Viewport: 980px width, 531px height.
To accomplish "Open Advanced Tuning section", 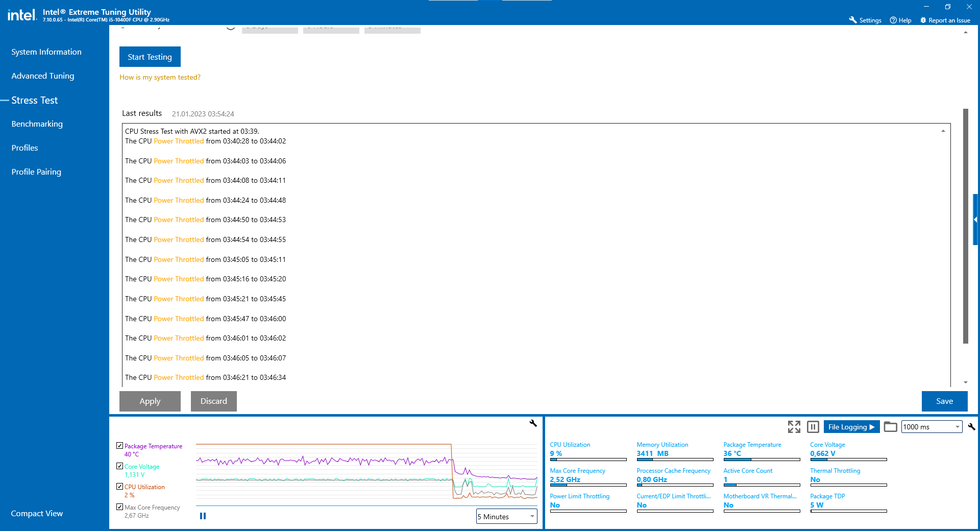I will pyautogui.click(x=43, y=76).
